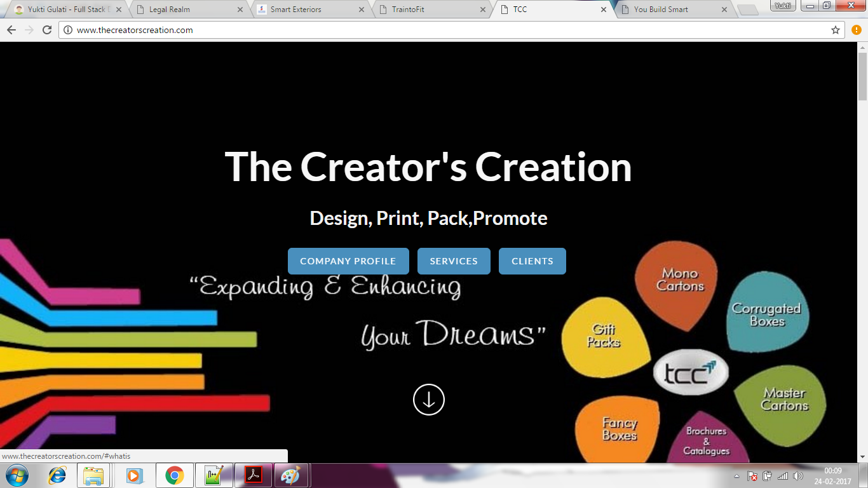
Task: Open the Notepad++ taskbar icon
Action: click(214, 475)
